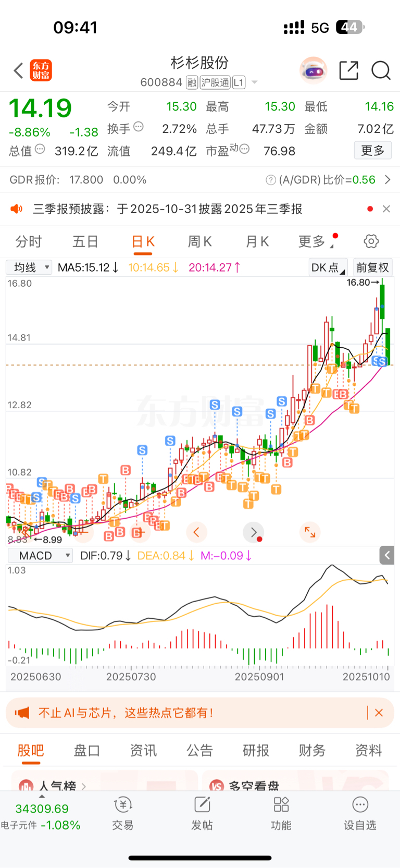Open 前复权 price adjustment selector
Viewport: 400px width, 868px height.
(373, 267)
